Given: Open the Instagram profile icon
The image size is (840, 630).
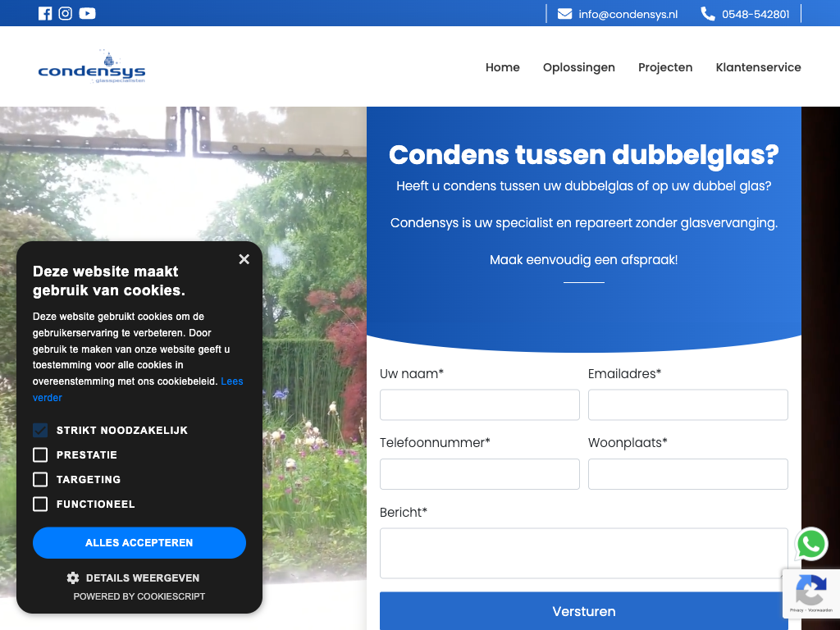Looking at the screenshot, I should point(66,13).
